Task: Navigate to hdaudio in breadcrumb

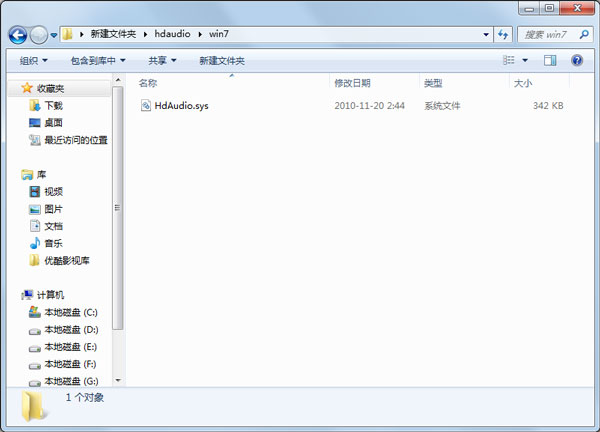Action: [x=172, y=34]
